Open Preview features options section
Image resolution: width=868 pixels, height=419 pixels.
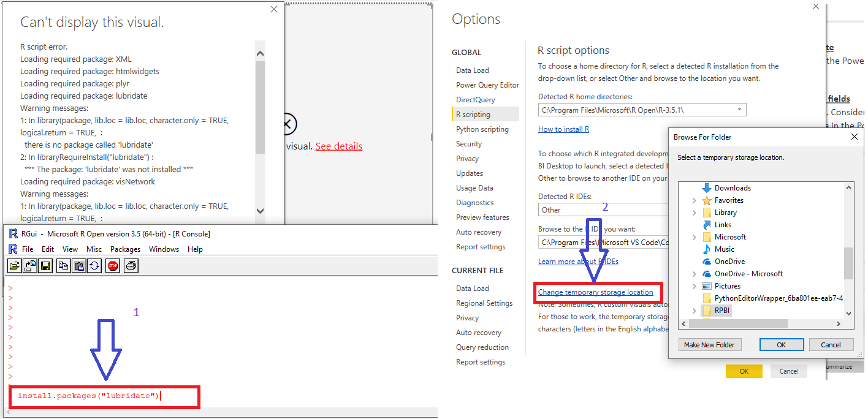pos(482,217)
